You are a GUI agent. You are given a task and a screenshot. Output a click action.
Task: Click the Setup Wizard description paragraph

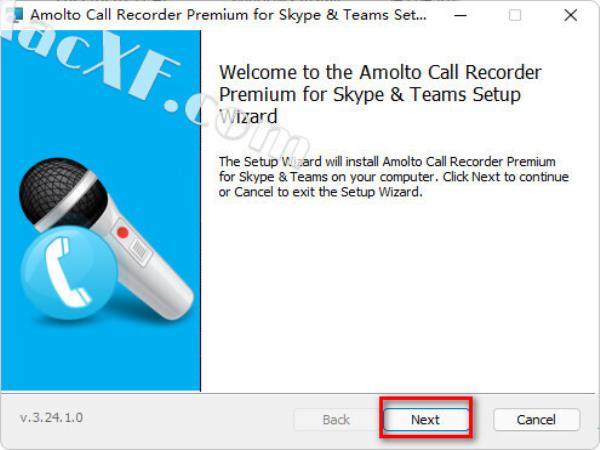392,176
